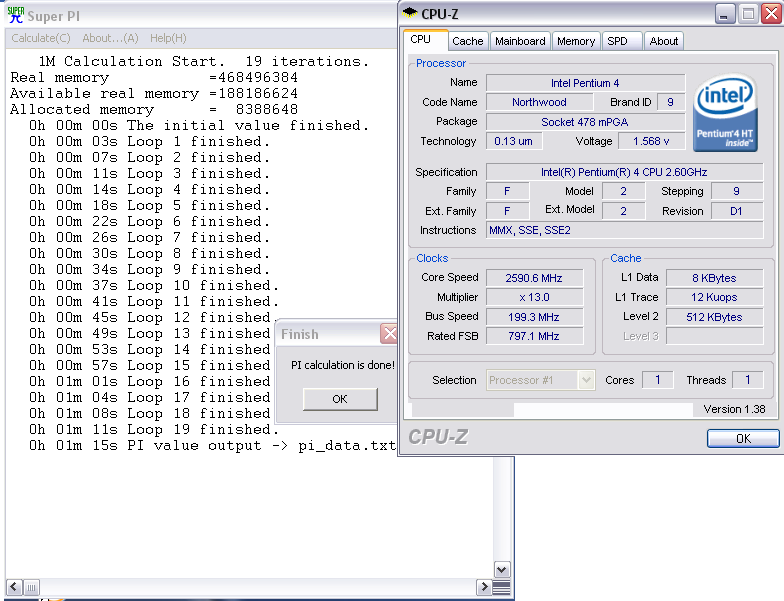
Task: Click the Revision value D1
Action: 736,211
